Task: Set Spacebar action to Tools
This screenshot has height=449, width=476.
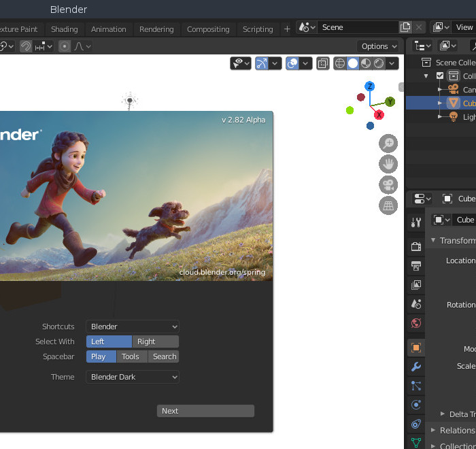Action: coord(132,356)
